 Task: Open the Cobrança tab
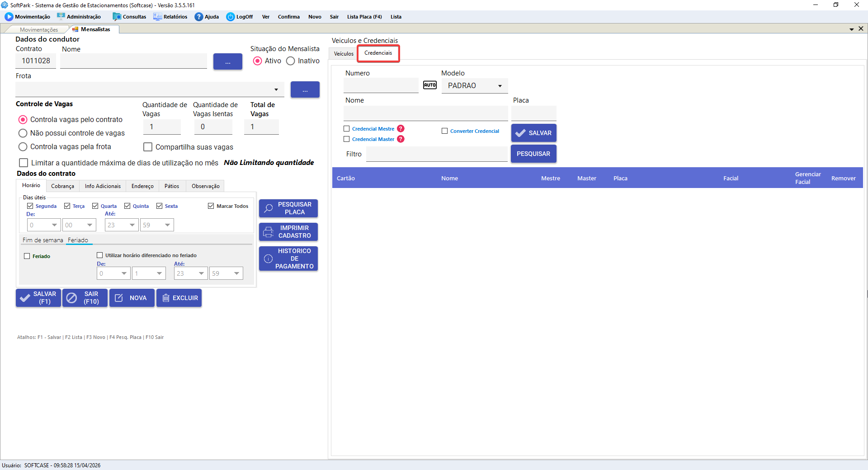coord(62,186)
